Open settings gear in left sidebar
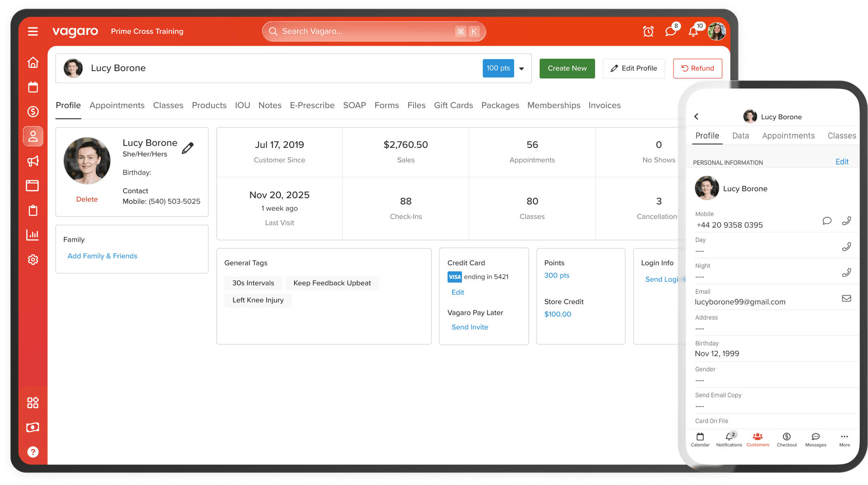The image size is (868, 485). click(33, 259)
